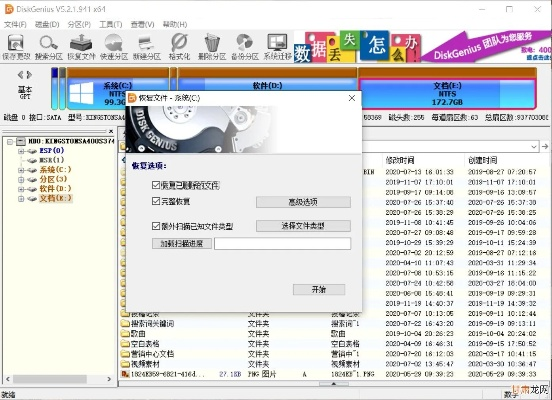Click the next disk arrow
This screenshot has height=400, width=552.
(x=29, y=75)
